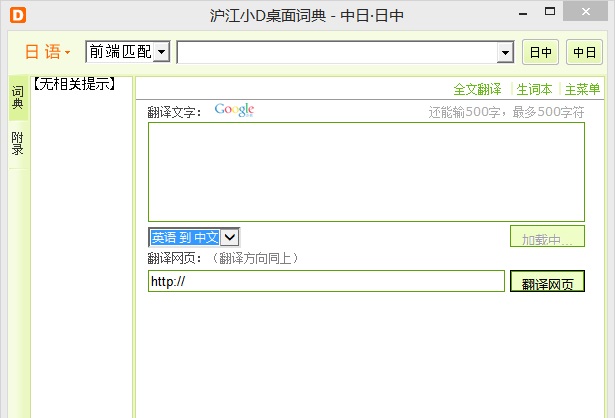Viewport: 615px width, 418px height.
Task: Click the 日中 lookup button
Action: click(540, 52)
